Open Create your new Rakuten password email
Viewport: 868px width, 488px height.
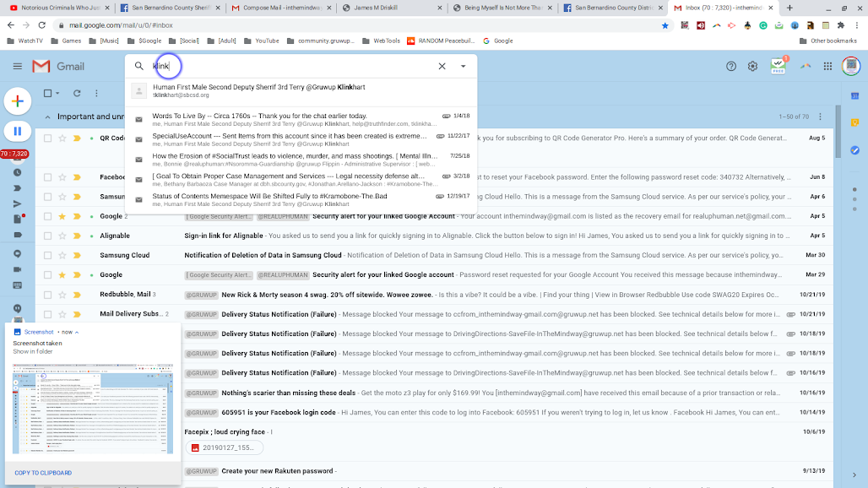coord(435,471)
